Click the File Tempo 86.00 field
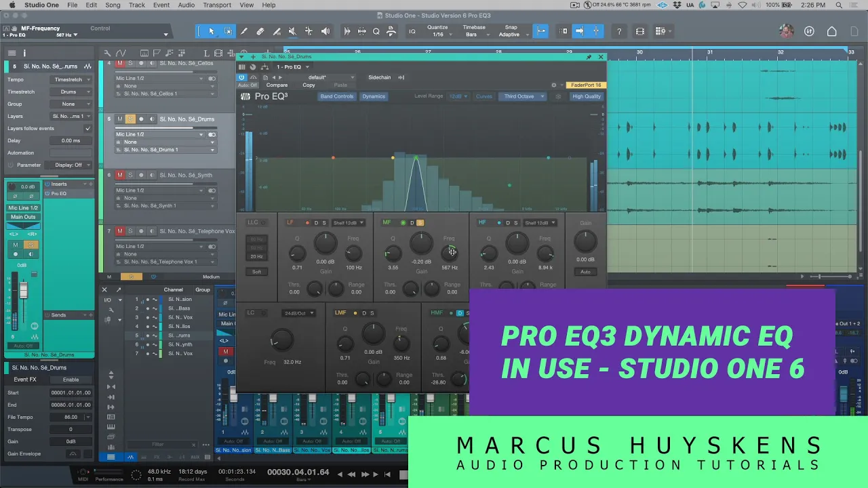Viewport: 868px width, 488px height. (71, 417)
